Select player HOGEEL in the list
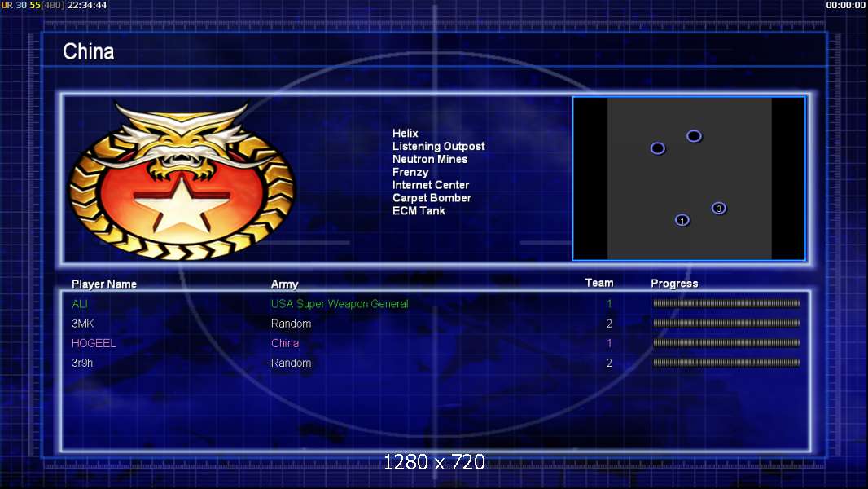Screen dimensions: 868x489 click(x=94, y=343)
